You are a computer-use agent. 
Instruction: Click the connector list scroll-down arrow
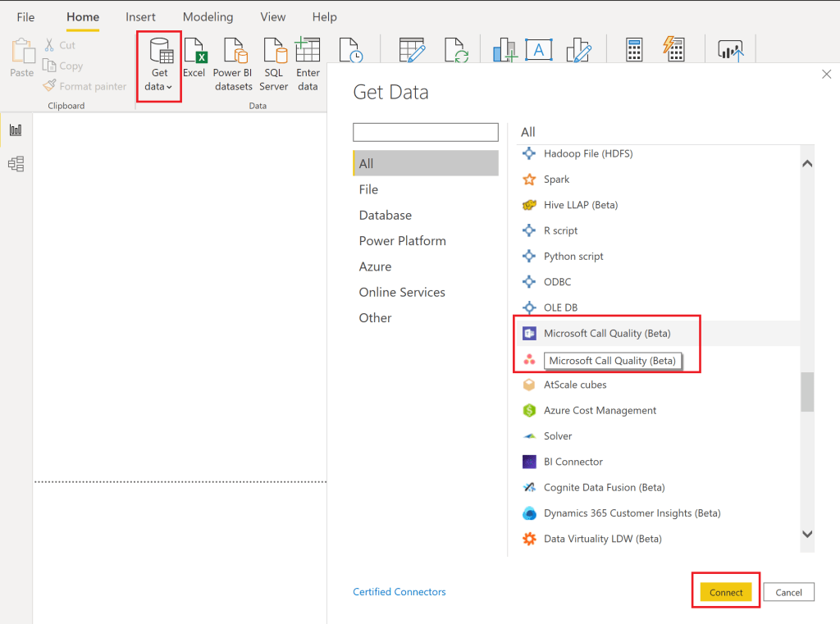(x=807, y=534)
